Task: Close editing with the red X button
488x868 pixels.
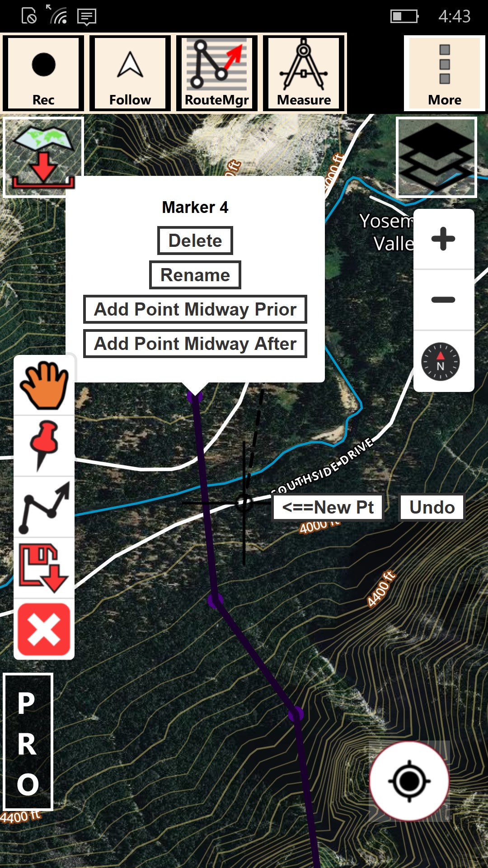Action: pyautogui.click(x=44, y=629)
